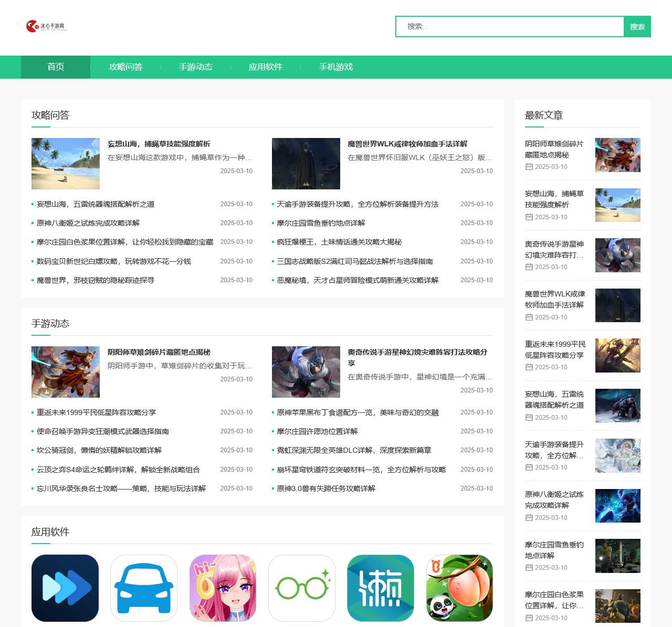Click the calendar icon next to 阴阳师草雉剑碎片 date

click(528, 166)
